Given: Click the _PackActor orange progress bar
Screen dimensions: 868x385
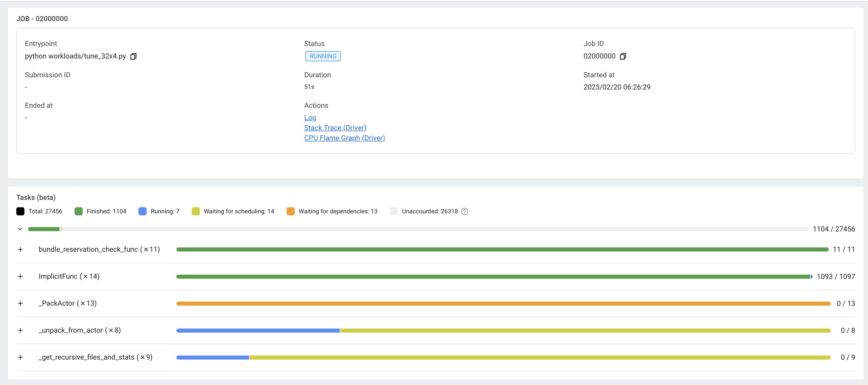Looking at the screenshot, I should coord(503,304).
